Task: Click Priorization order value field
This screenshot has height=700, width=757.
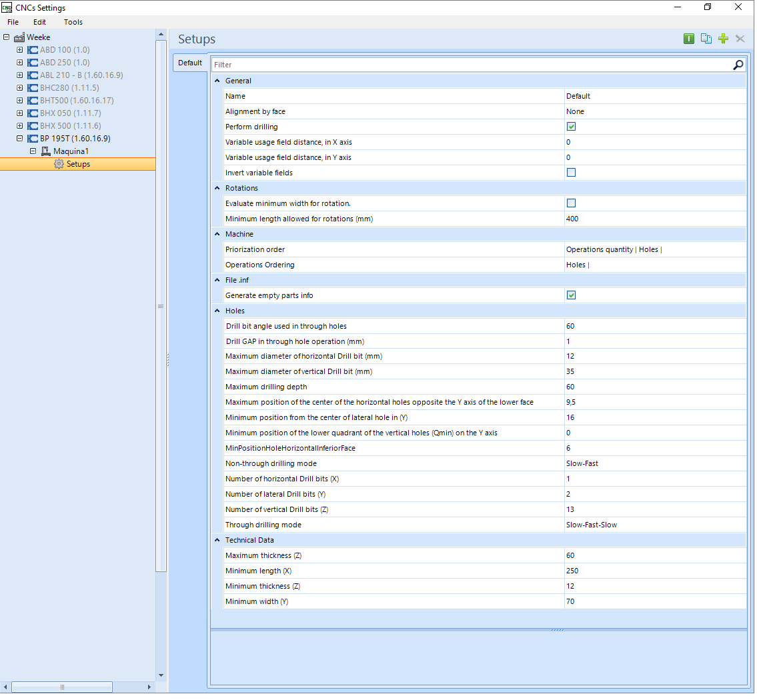Action: tap(656, 250)
